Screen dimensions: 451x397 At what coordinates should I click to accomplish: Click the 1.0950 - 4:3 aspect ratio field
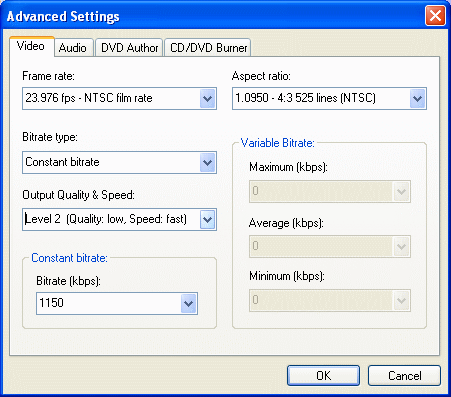[329, 99]
